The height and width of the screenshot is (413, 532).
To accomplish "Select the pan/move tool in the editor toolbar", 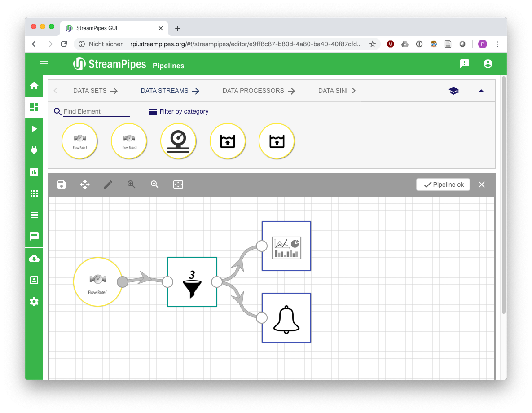I will click(x=85, y=185).
